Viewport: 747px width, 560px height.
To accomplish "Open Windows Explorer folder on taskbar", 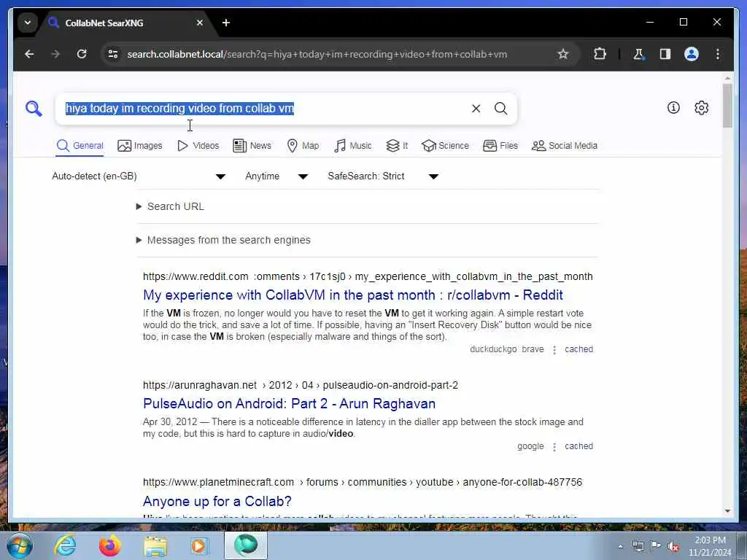I will point(155,546).
